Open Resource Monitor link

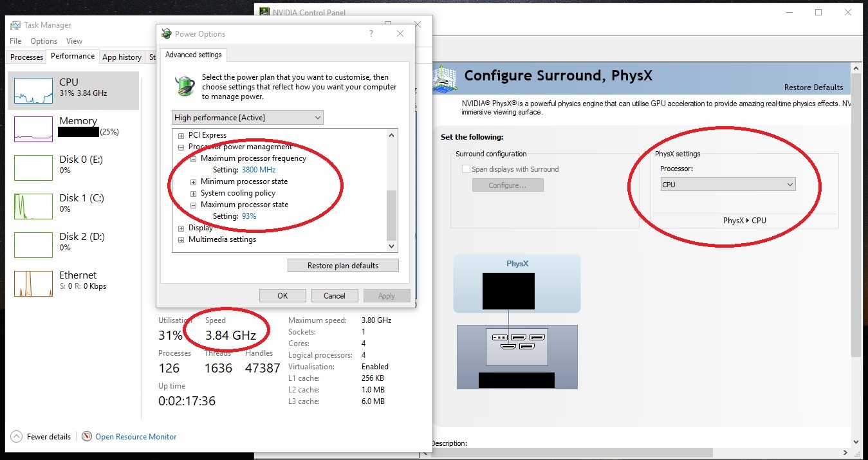pyautogui.click(x=136, y=437)
